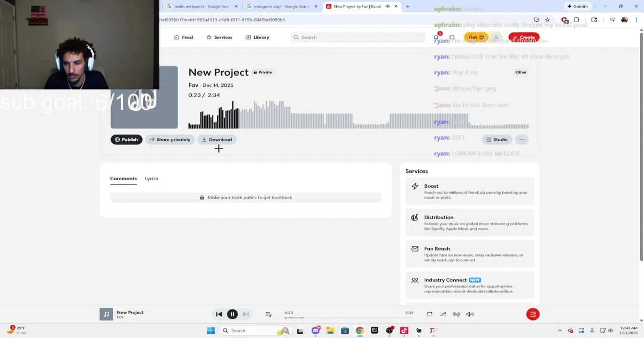Click Share privately
Viewport: 644px width, 338px height.
170,139
